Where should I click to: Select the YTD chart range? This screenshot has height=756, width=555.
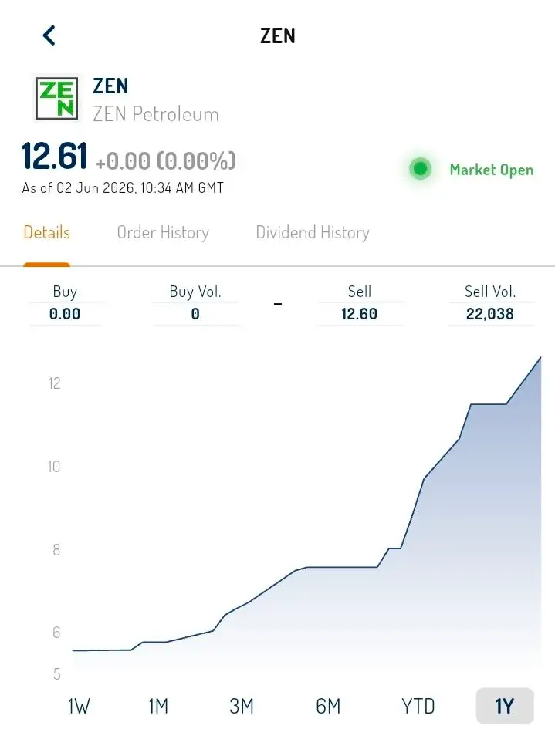[418, 706]
